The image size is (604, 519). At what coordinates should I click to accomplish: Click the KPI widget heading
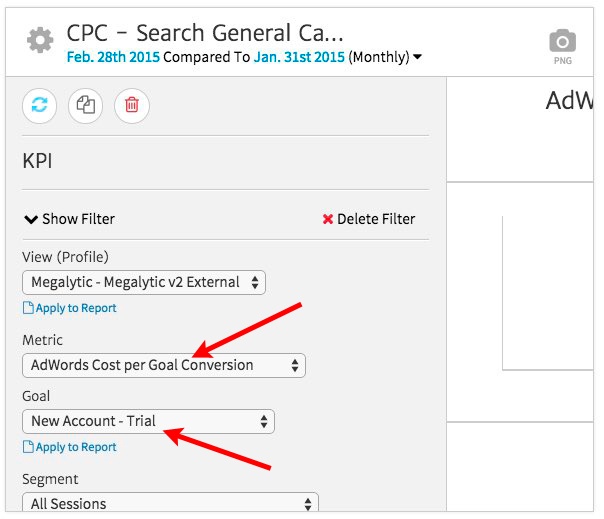pyautogui.click(x=37, y=160)
